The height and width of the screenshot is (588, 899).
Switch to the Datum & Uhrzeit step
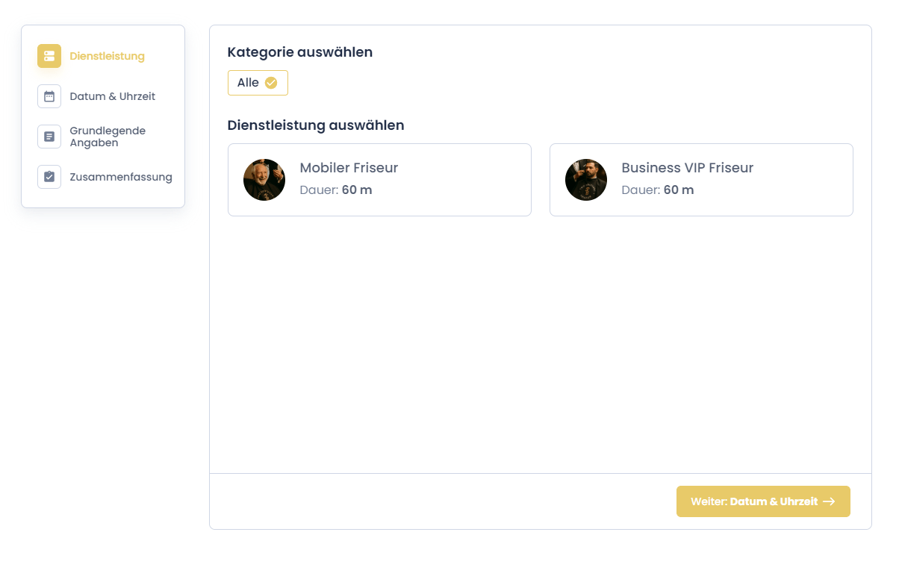(x=112, y=96)
